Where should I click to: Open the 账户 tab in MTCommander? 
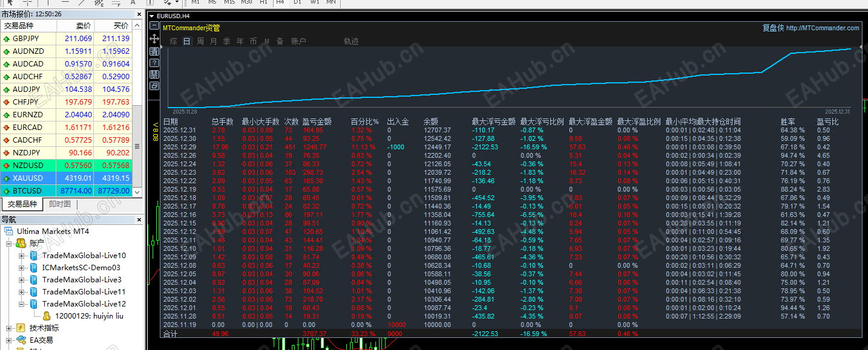(299, 41)
